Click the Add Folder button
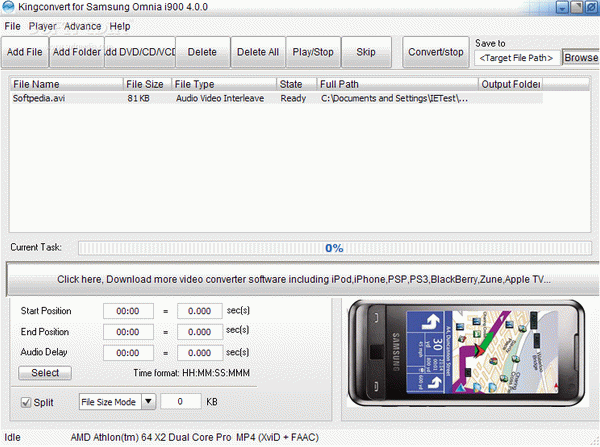This screenshot has width=600, height=447. (77, 52)
